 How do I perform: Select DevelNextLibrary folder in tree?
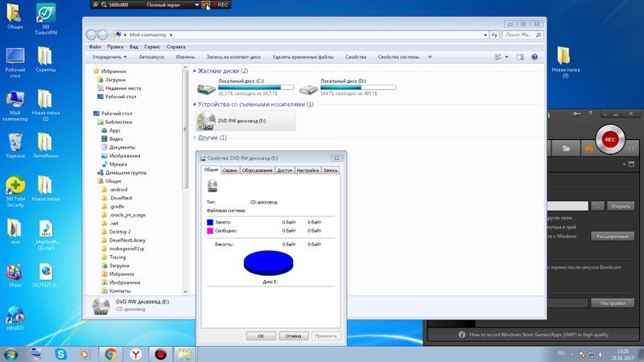127,240
